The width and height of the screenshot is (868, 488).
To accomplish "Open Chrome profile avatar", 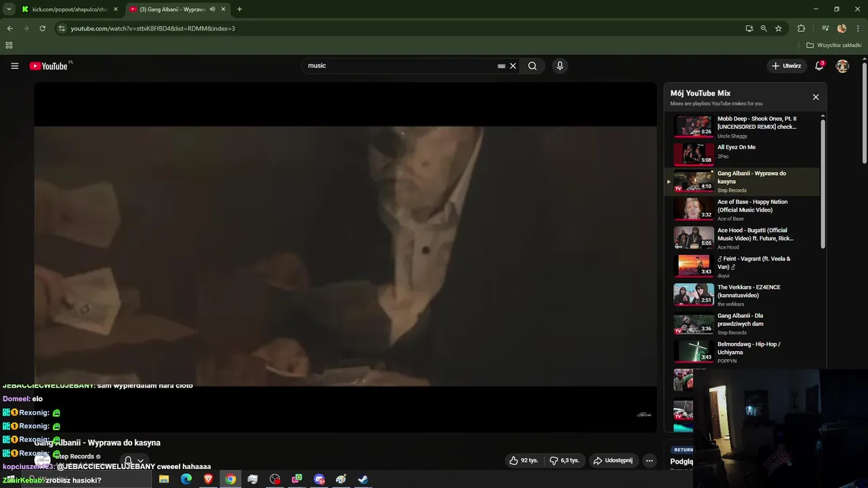I will pyautogui.click(x=842, y=28).
